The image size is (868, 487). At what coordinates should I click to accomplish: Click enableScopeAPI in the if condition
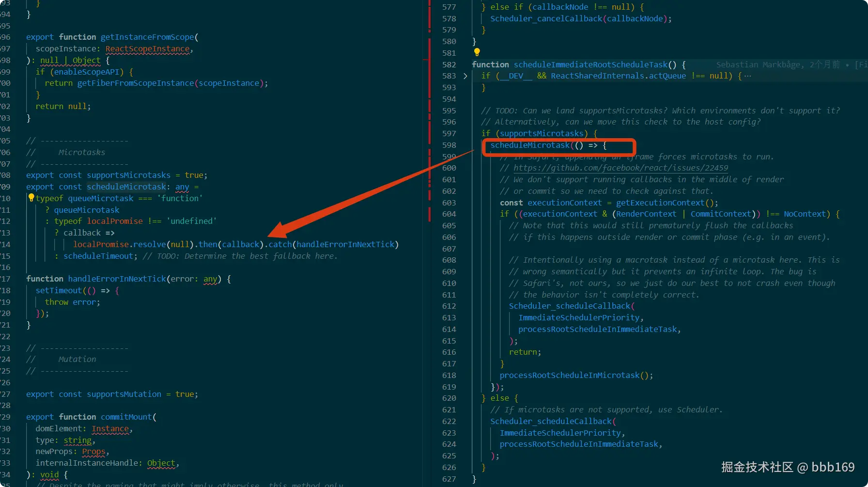click(x=87, y=72)
